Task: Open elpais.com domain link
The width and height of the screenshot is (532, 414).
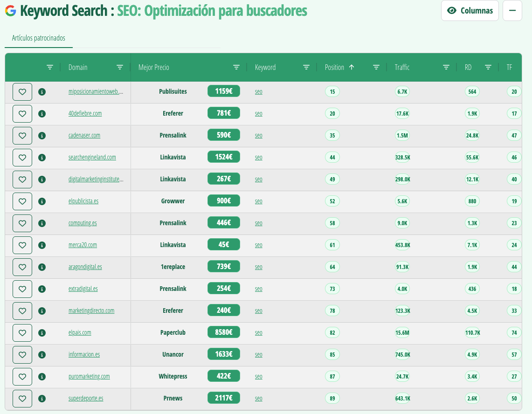Action: pos(80,332)
